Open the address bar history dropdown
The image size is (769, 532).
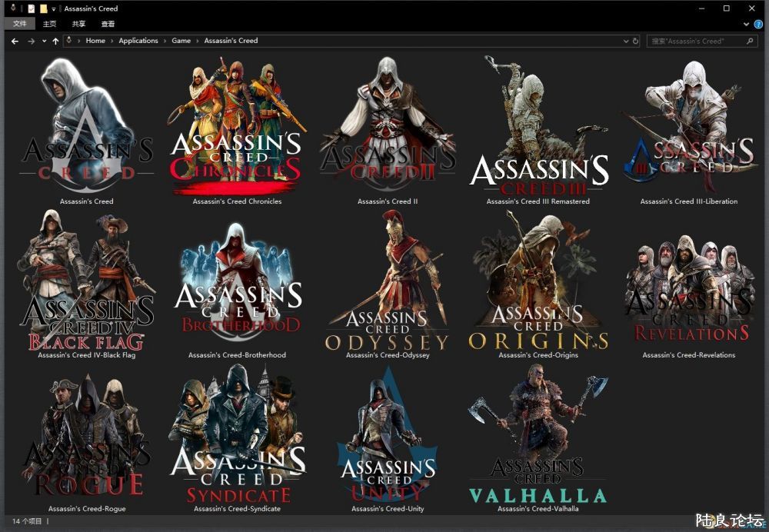(625, 41)
